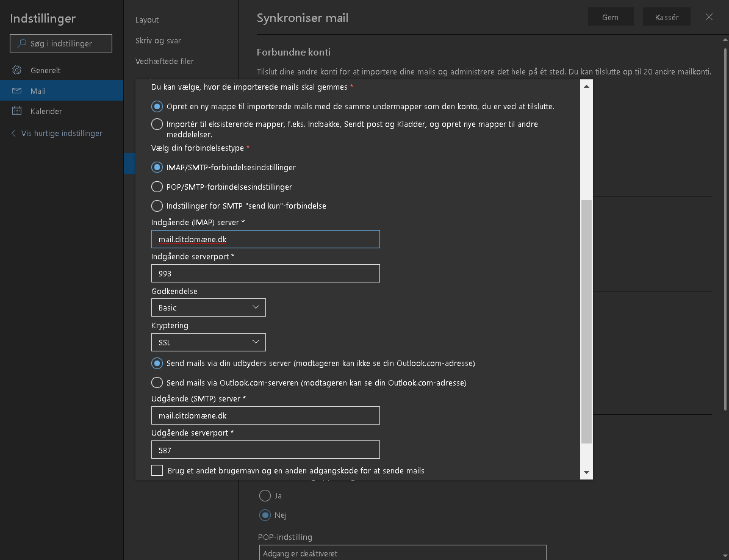The height and width of the screenshot is (560, 729).
Task: Click the scroll up arrow in dialog
Action: [x=586, y=86]
